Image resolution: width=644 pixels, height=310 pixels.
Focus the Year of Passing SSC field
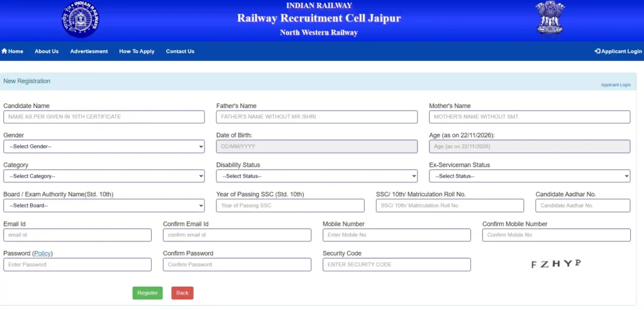pyautogui.click(x=291, y=206)
